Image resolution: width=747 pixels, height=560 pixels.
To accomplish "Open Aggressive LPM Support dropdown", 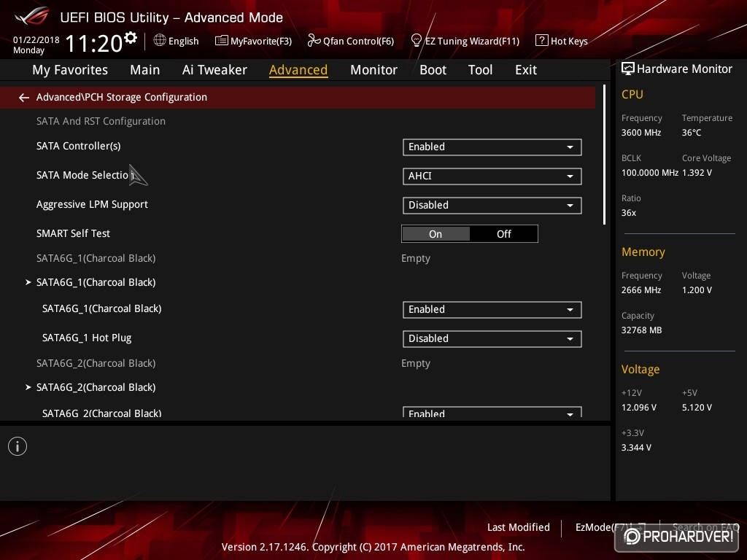I will [492, 205].
